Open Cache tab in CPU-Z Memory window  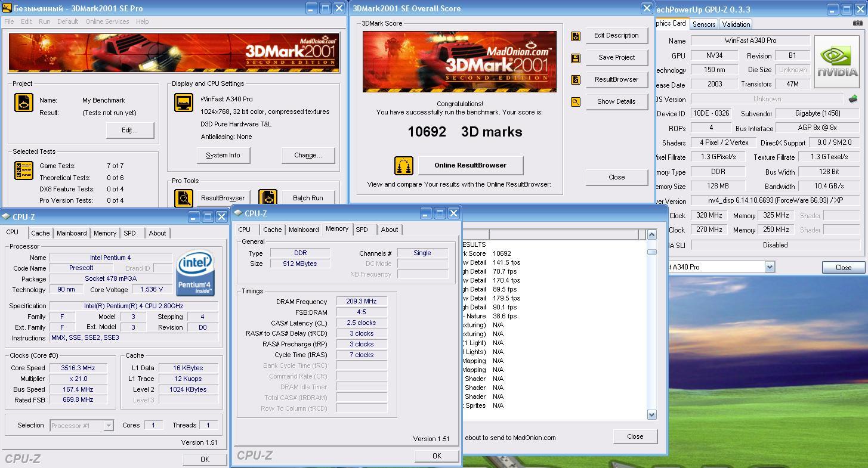click(x=273, y=230)
